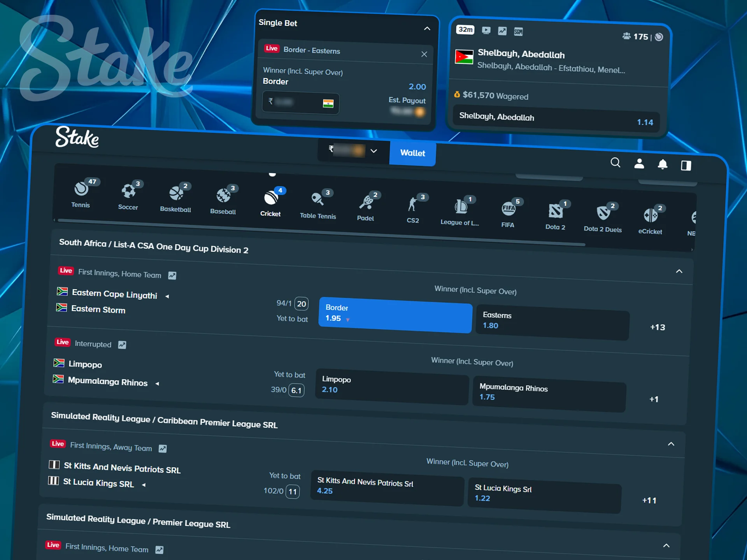The height and width of the screenshot is (560, 747).
Task: Open Eastern Cape Linyathi team name
Action: coord(114,294)
